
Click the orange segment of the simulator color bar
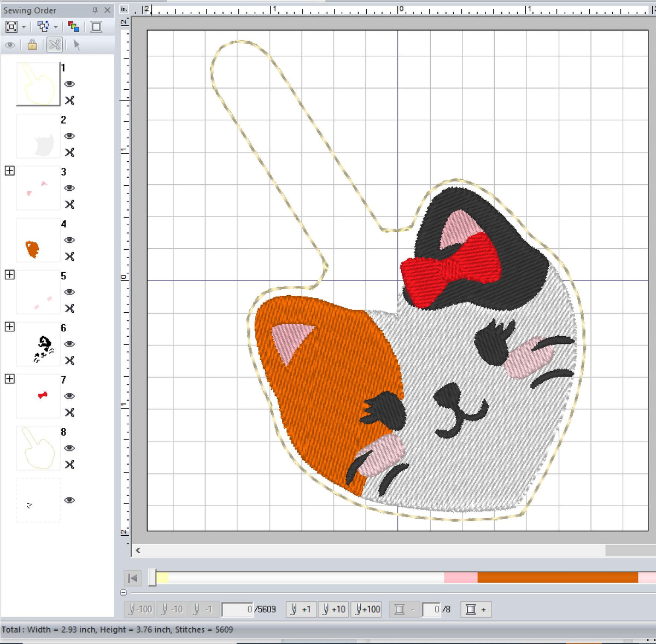(x=558, y=578)
